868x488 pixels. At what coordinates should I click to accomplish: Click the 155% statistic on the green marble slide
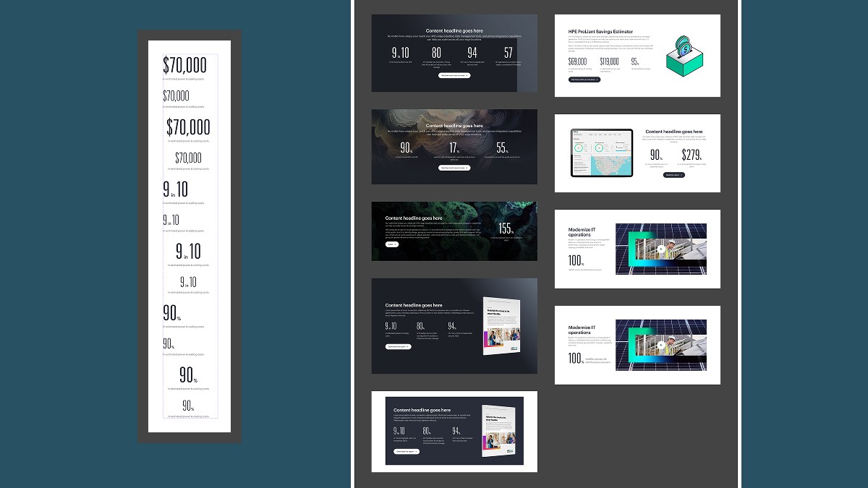[x=506, y=228]
